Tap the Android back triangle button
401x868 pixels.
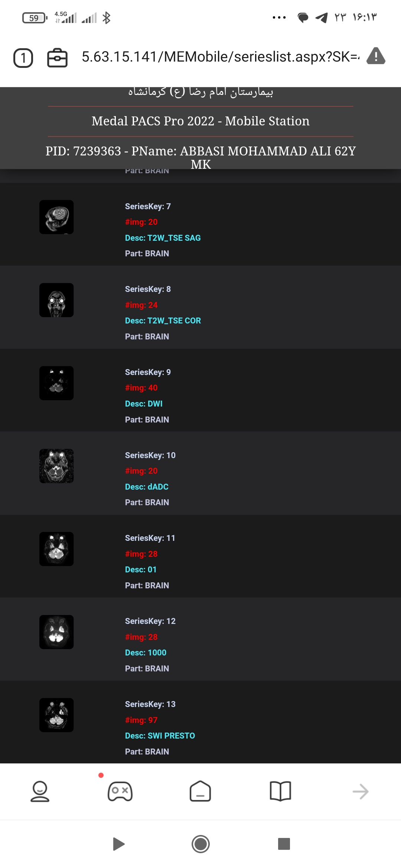coord(118,844)
